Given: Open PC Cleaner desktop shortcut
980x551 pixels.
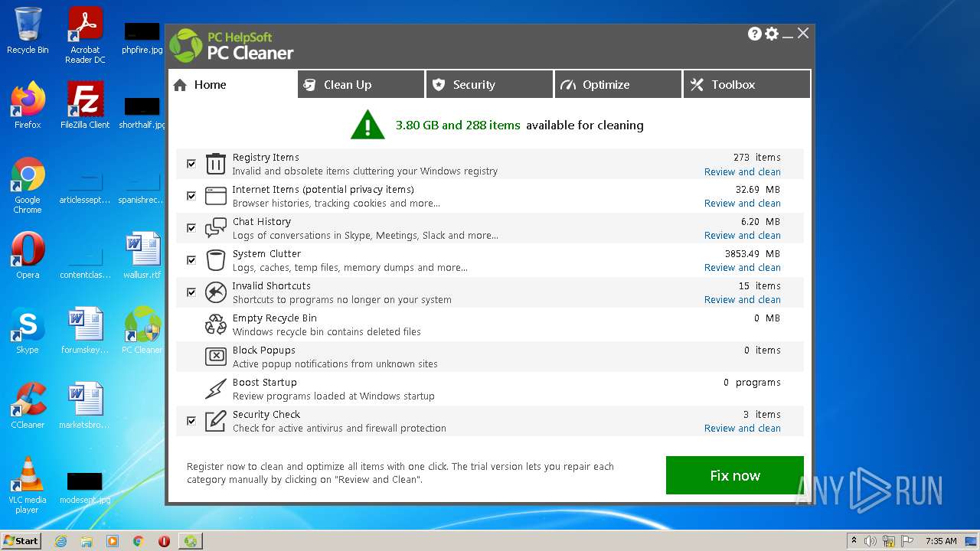Looking at the screenshot, I should point(142,331).
